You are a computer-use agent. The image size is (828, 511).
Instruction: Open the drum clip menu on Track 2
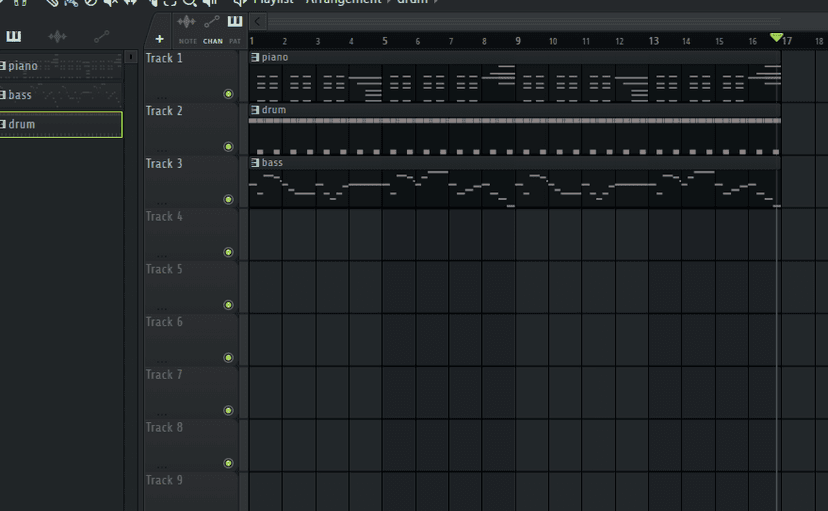tap(256, 110)
